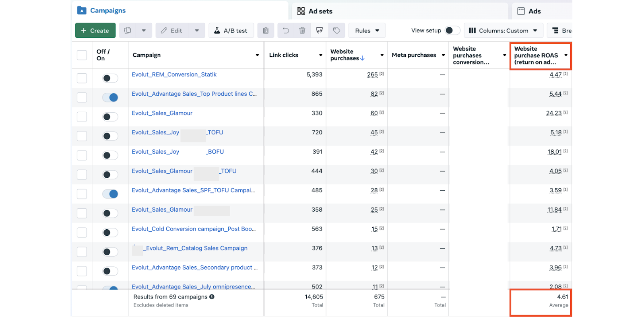This screenshot has width=644, height=317.
Task: Open Evolut_Cold Conversion campaign_Post Boo link
Action: (x=194, y=229)
